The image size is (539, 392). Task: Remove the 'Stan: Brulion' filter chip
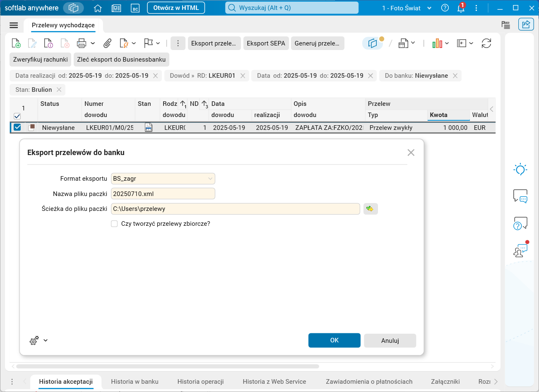(59, 90)
